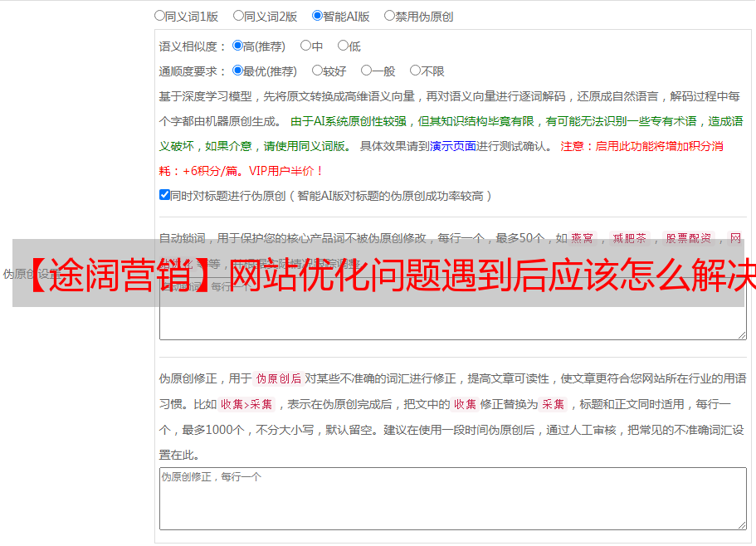This screenshot has height=546, width=756.
Task: Open the 演示页面 link
Action: 453,146
